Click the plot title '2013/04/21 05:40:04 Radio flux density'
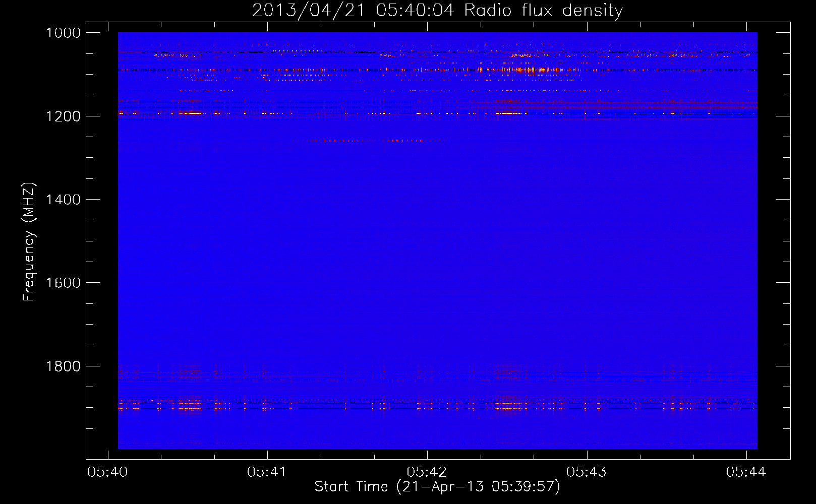 pos(437,11)
